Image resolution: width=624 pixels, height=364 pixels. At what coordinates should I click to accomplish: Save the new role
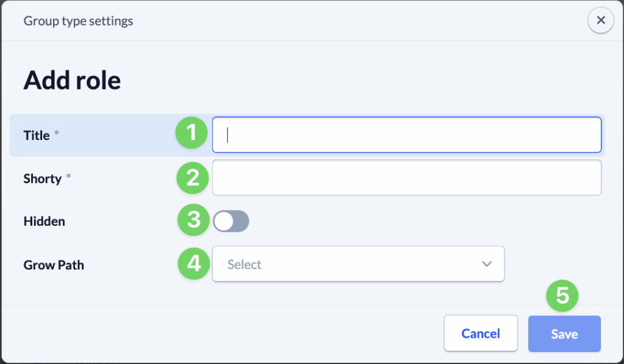tap(564, 334)
